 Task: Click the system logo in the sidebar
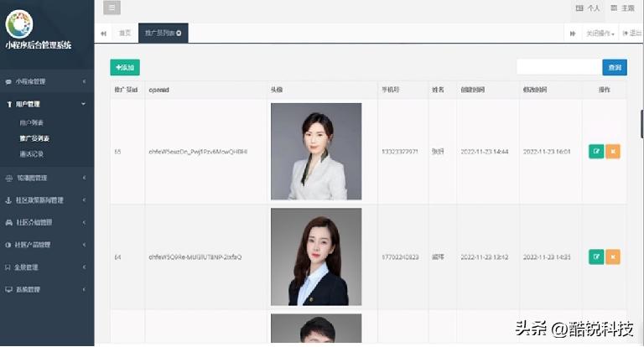(19, 23)
